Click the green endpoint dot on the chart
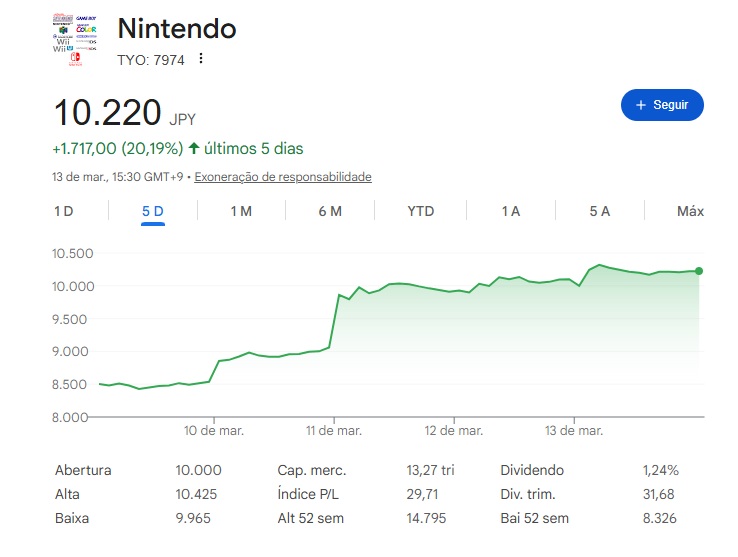Viewport: 738px width, 557px height. (x=699, y=271)
